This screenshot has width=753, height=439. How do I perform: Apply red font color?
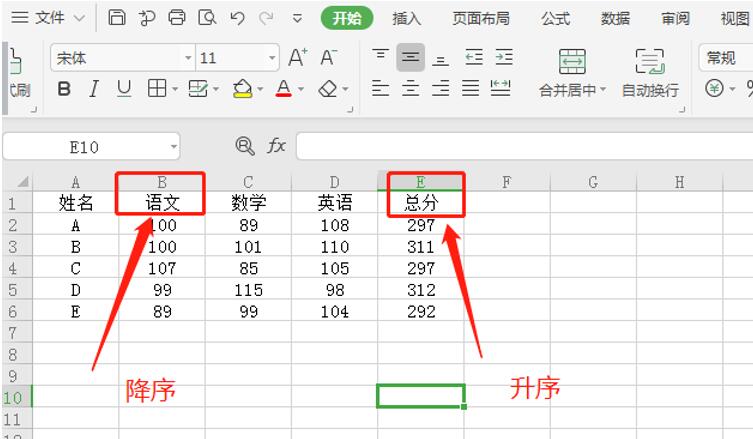click(283, 88)
